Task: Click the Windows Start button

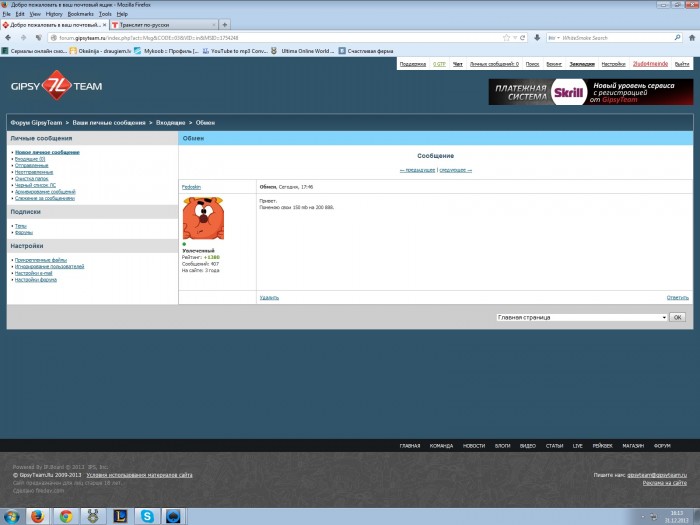Action: coord(11,517)
